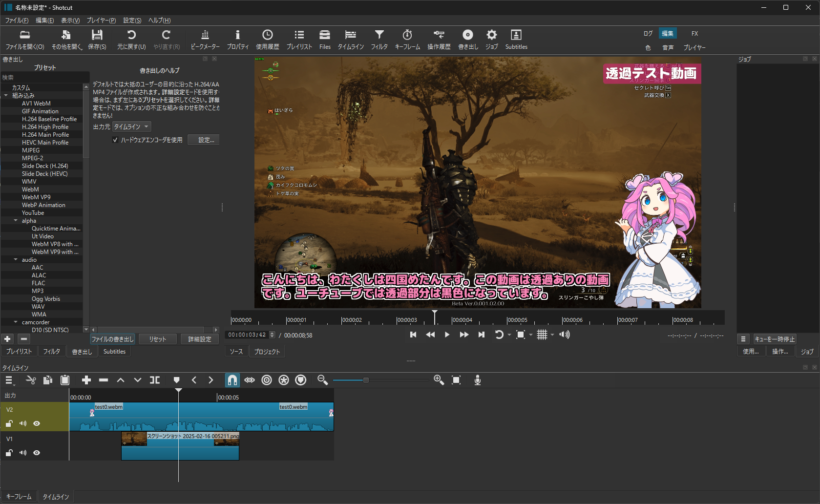Open the playlist panel
Image resolution: width=820 pixels, height=504 pixels.
(299, 39)
